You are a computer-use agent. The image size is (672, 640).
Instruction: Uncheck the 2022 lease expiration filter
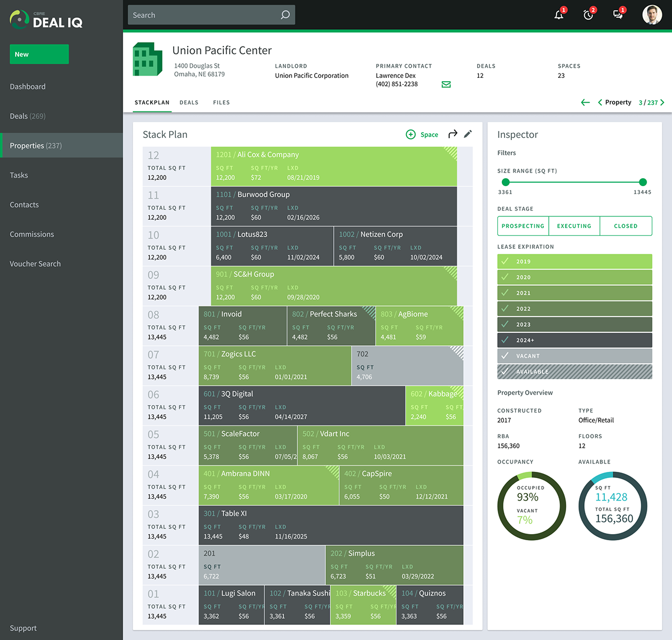(575, 308)
